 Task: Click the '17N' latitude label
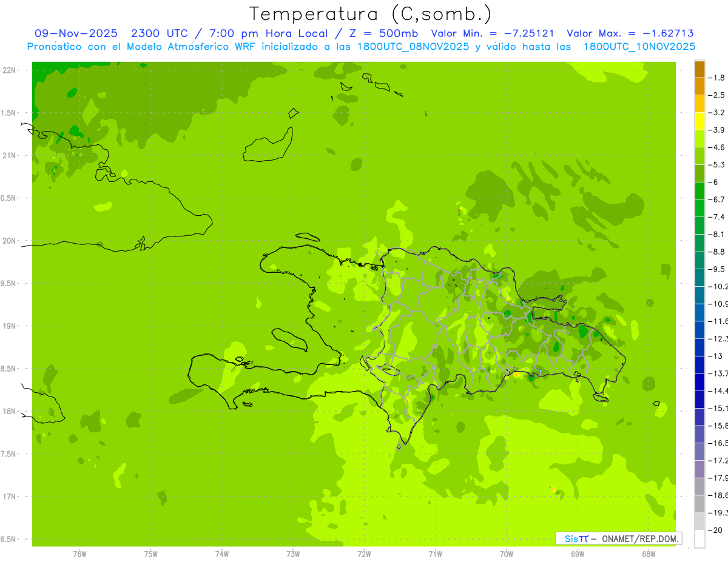10,497
